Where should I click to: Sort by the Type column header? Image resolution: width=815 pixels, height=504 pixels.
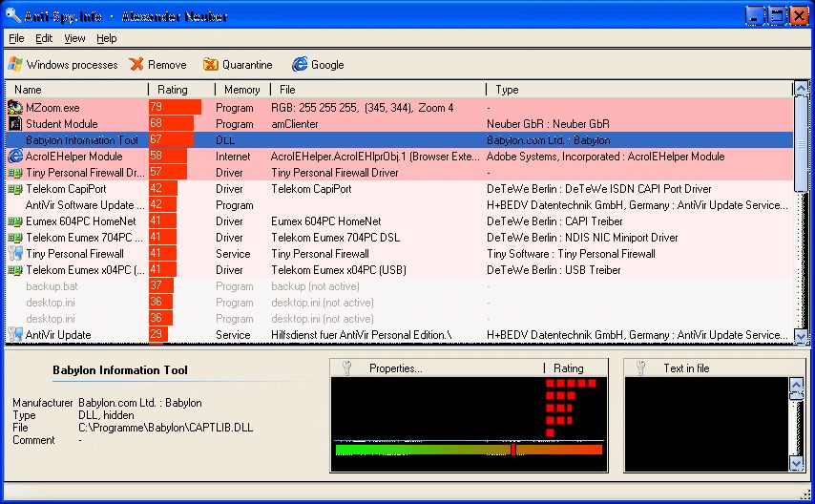click(639, 90)
